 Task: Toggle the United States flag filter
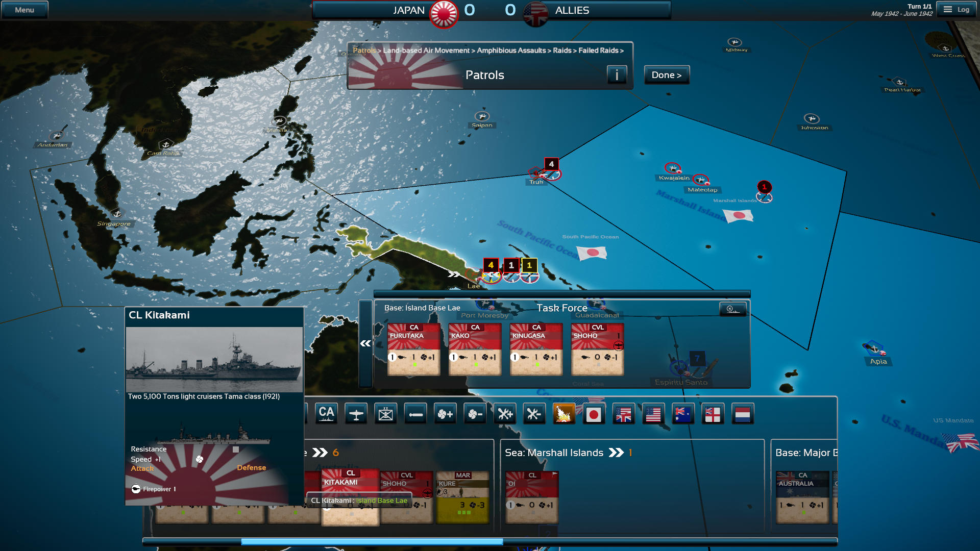coord(653,414)
